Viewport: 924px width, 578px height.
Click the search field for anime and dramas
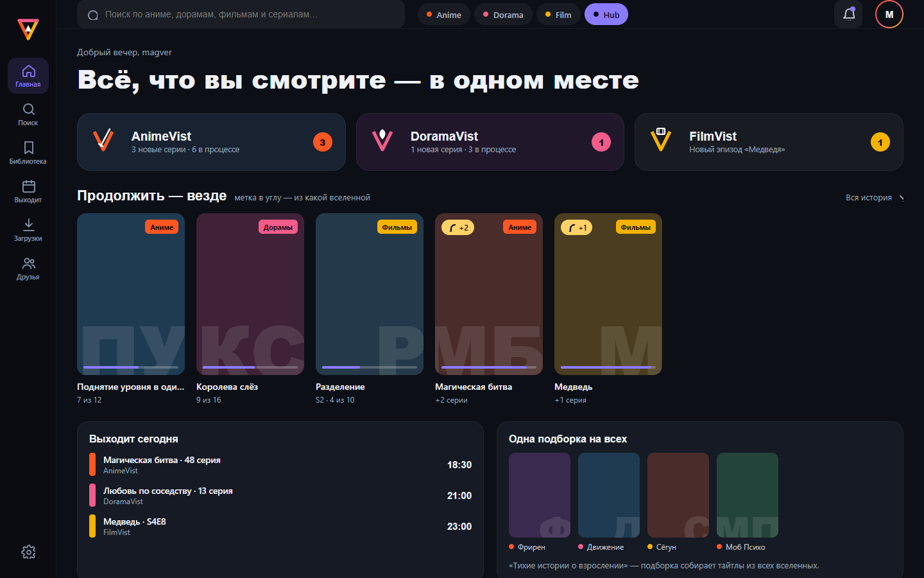pos(241,14)
